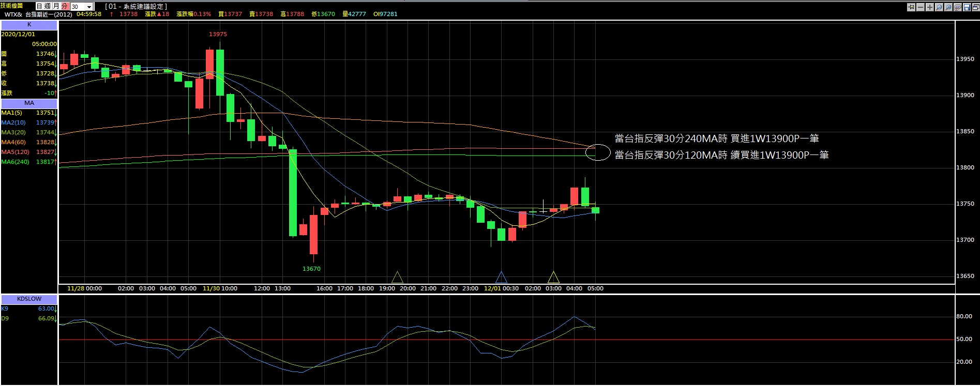Click the K panel header
This screenshot has width=980, height=386.
click(x=29, y=25)
